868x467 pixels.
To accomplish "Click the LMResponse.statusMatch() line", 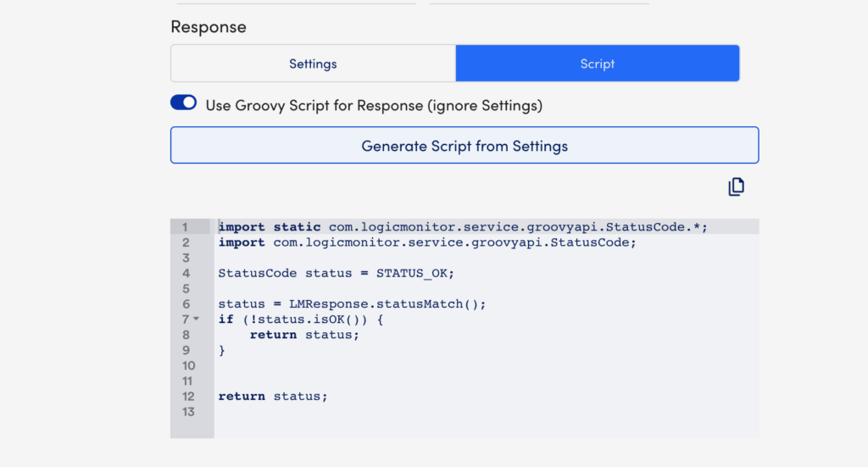I will pyautogui.click(x=352, y=303).
